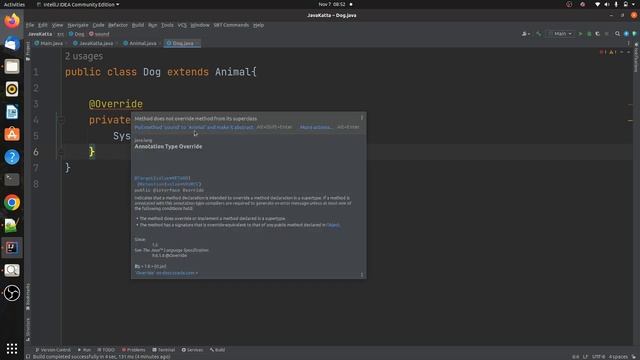This screenshot has width=640, height=360.
Task: Open the Navigate menu
Action: [78, 25]
